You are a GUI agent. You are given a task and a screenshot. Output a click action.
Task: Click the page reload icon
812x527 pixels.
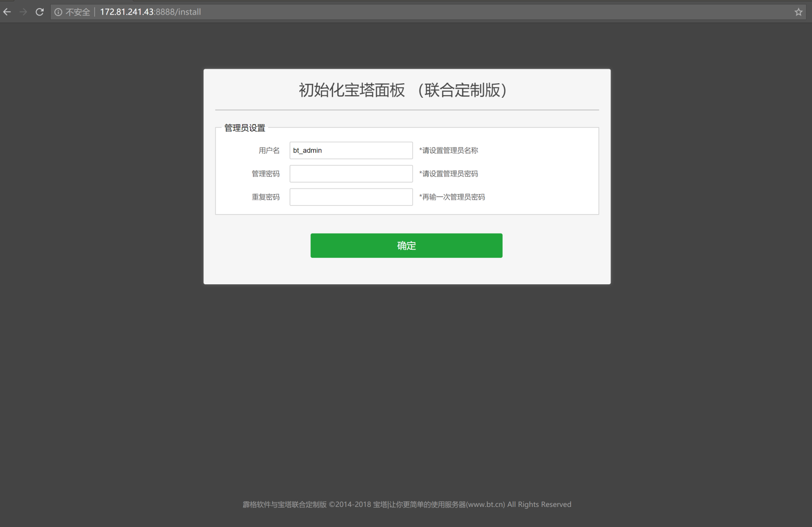point(40,12)
